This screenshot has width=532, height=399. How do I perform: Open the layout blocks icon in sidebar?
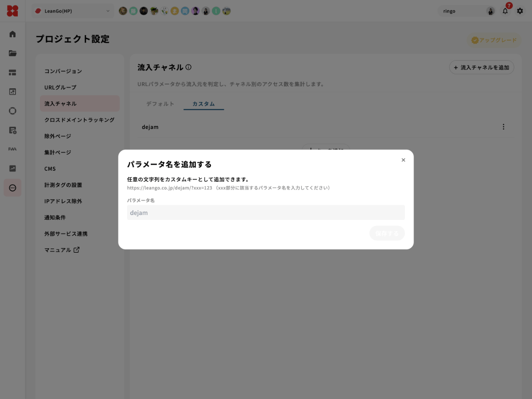tap(12, 73)
